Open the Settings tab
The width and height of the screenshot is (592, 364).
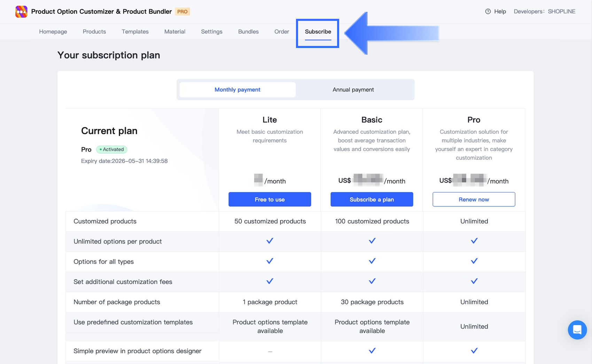[x=212, y=32]
